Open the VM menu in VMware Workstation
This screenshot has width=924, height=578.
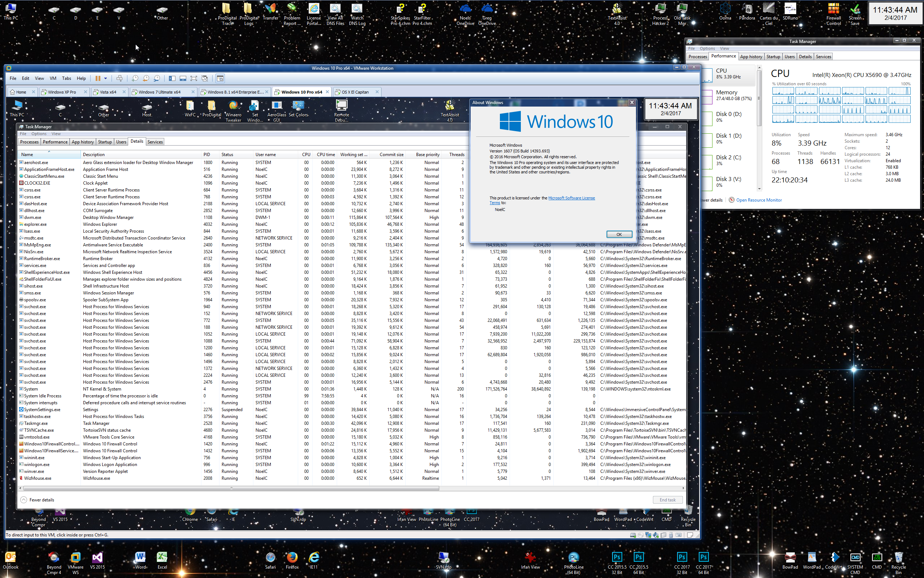(x=53, y=78)
